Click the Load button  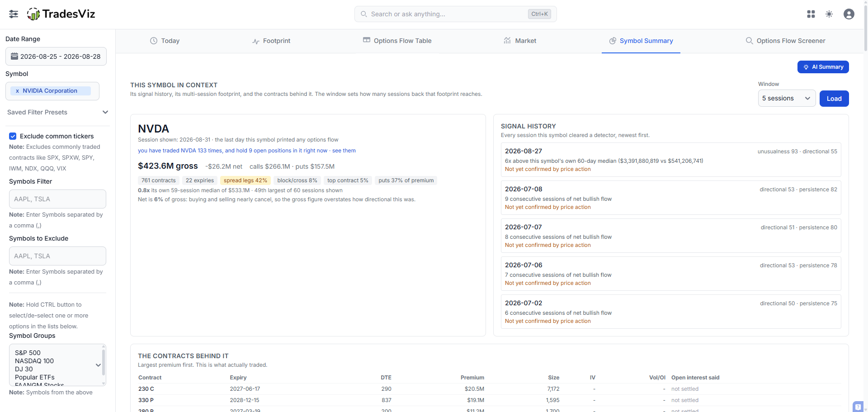[x=834, y=99]
